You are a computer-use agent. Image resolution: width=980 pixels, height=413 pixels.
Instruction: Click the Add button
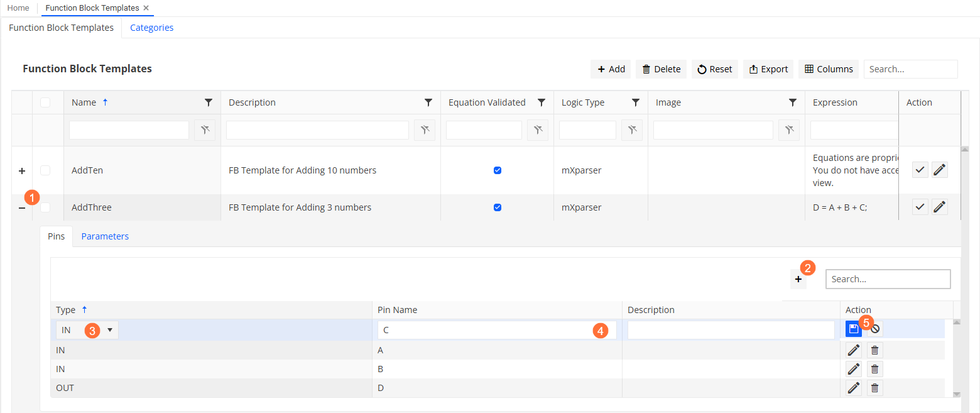611,69
